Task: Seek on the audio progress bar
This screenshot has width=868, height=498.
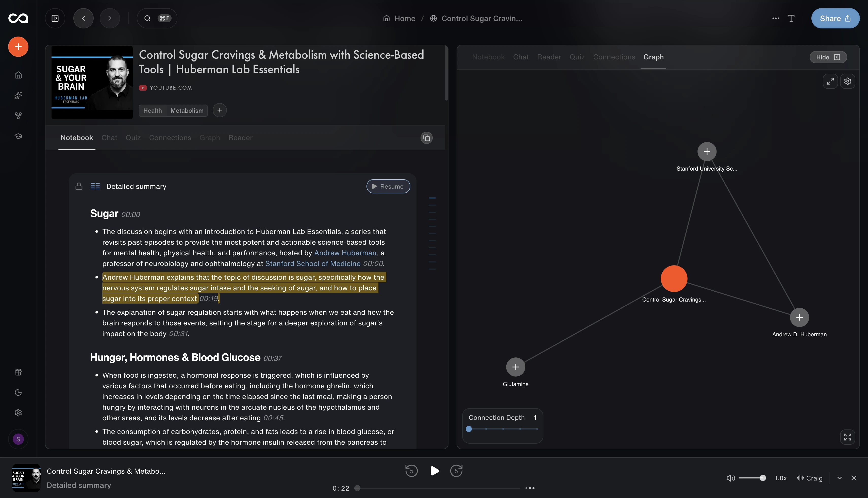Action: pos(437,488)
